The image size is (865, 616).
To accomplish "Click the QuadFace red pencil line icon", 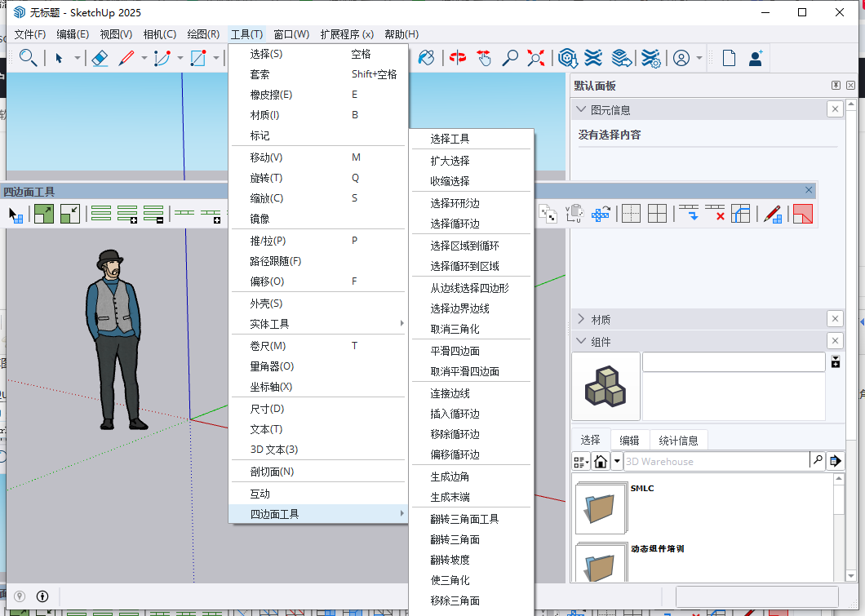I will pyautogui.click(x=772, y=214).
